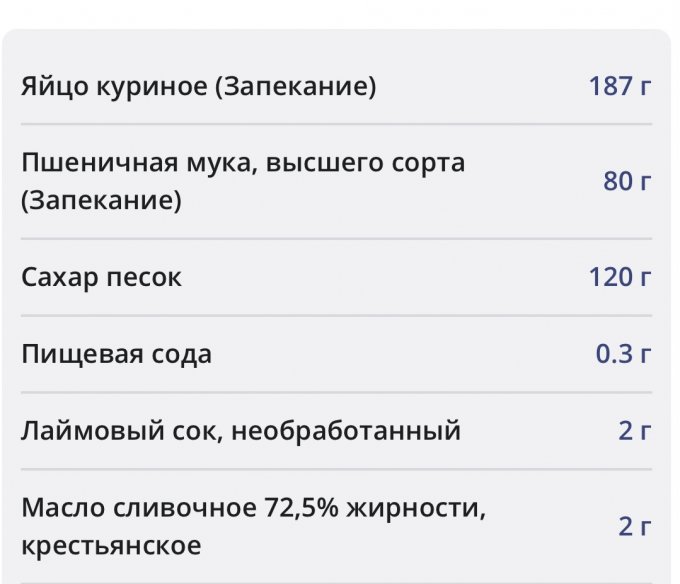
Task: Tap the 120 г sugar amount
Action: tap(620, 277)
